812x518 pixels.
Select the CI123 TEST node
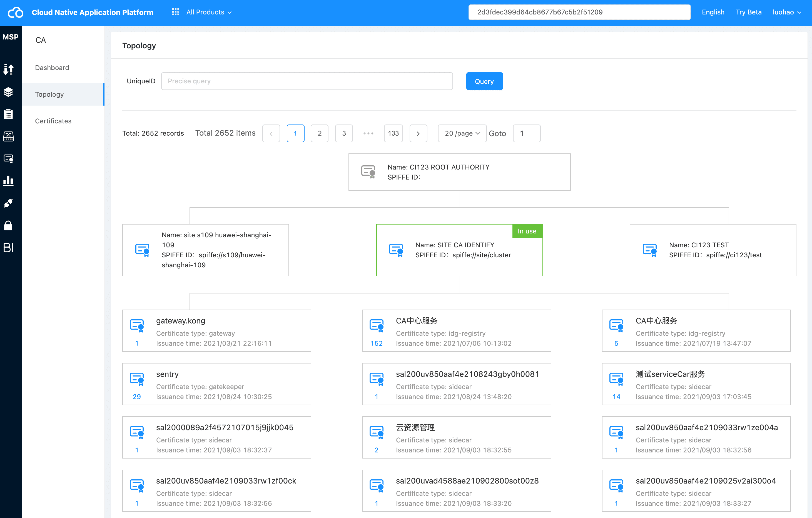coord(713,250)
